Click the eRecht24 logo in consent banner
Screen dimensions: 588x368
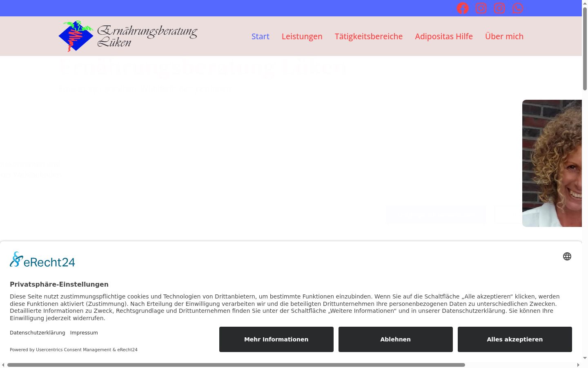(x=42, y=260)
